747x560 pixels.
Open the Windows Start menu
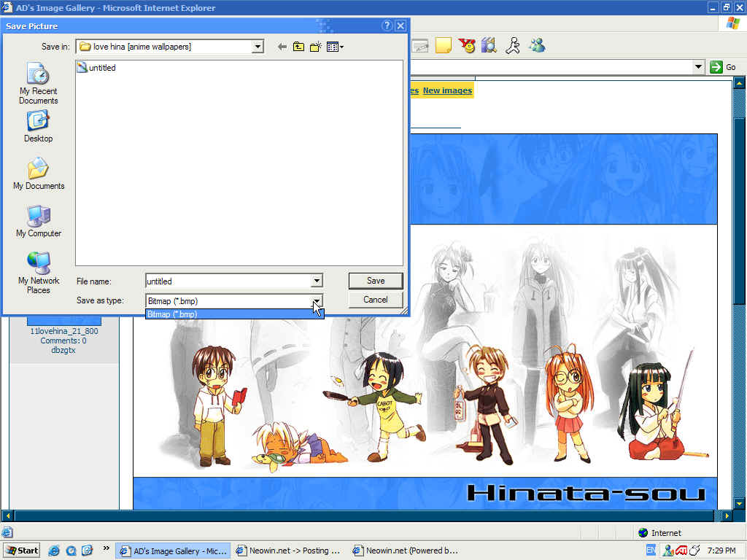[21, 551]
